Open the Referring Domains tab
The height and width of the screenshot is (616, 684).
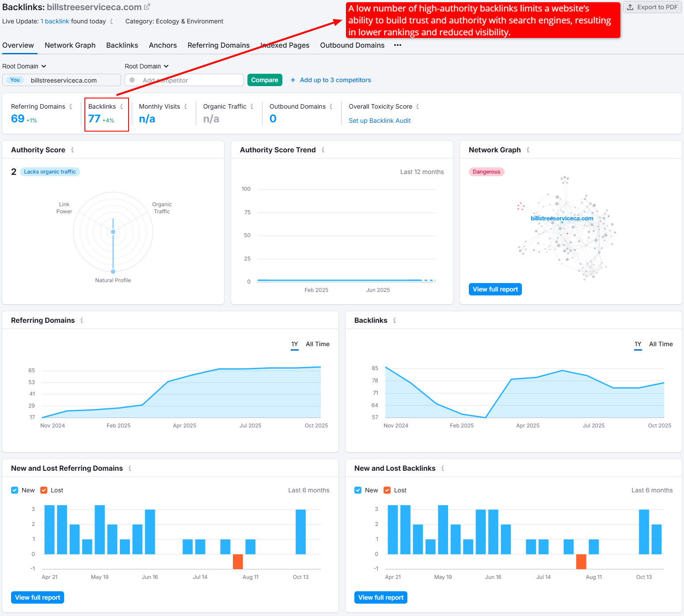pos(218,45)
